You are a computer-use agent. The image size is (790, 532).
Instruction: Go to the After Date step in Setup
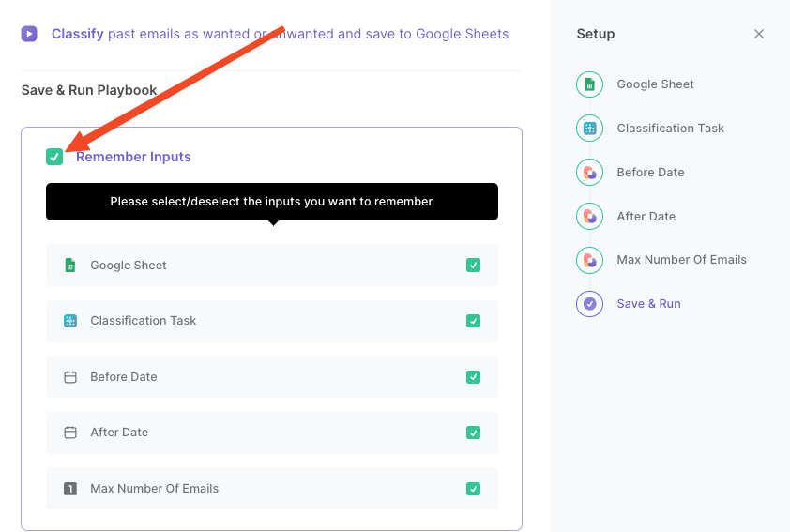click(x=646, y=216)
